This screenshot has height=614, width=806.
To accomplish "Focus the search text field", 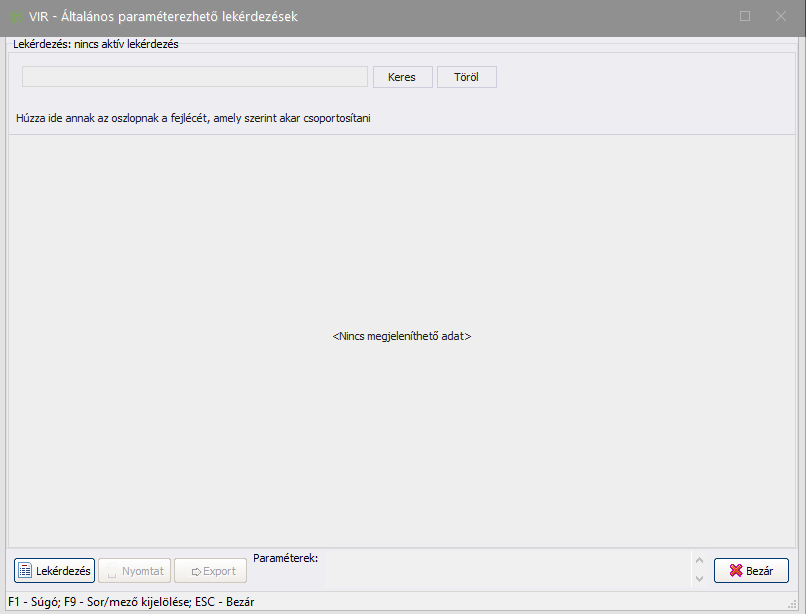I will pos(195,77).
